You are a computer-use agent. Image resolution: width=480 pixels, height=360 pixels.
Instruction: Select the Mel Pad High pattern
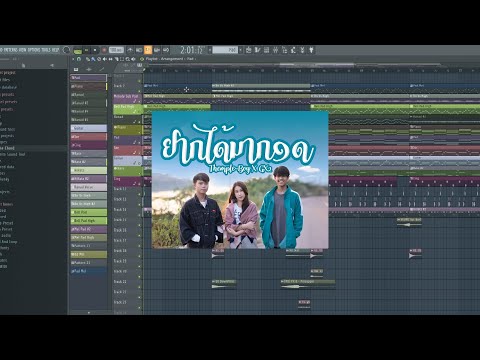coord(89,237)
